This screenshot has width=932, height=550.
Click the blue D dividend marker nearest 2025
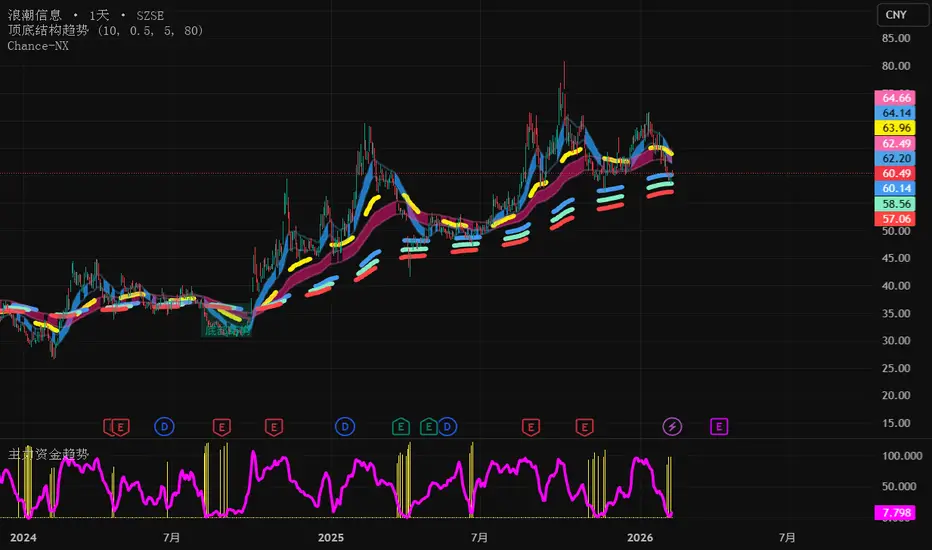point(346,427)
